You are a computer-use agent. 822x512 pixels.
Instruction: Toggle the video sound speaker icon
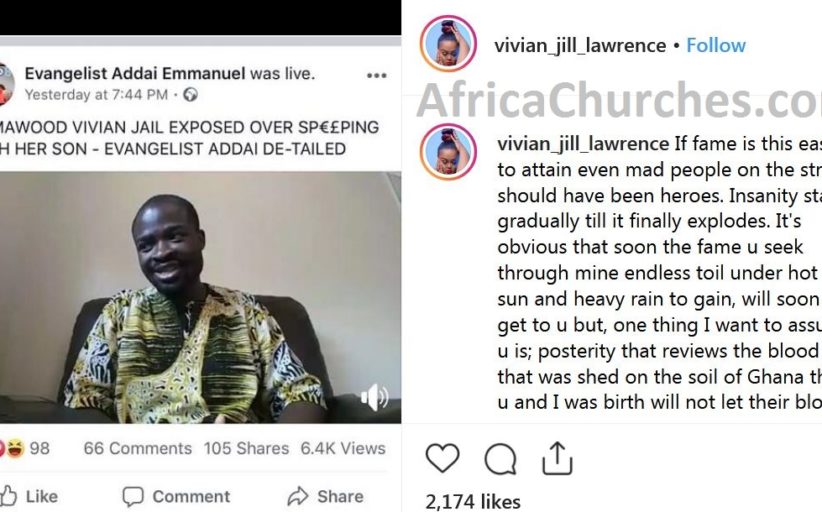tap(374, 397)
